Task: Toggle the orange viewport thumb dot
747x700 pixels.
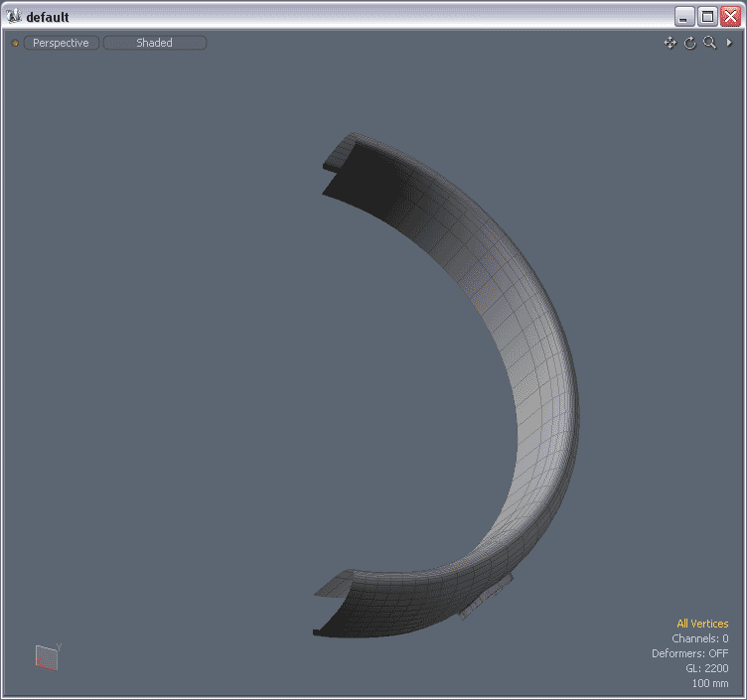Action: click(x=15, y=43)
